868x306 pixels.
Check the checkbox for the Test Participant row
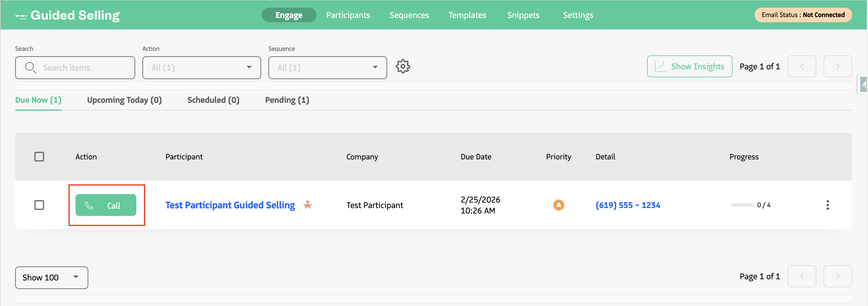(39, 205)
